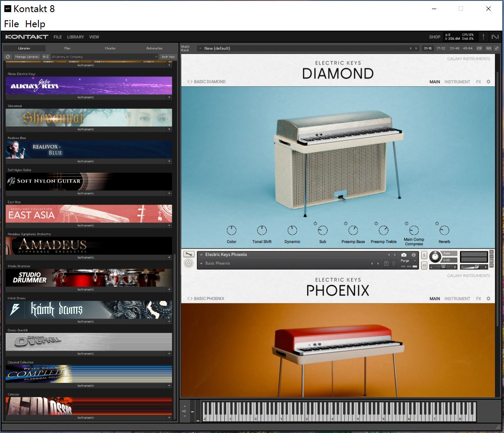Click the Phoenix instrument round icon below the wrench

(189, 263)
